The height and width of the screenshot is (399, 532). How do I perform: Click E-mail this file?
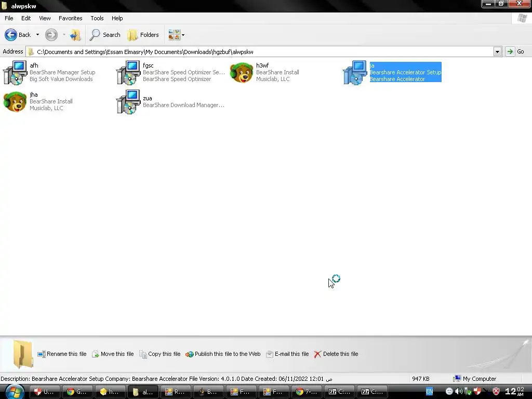click(287, 354)
